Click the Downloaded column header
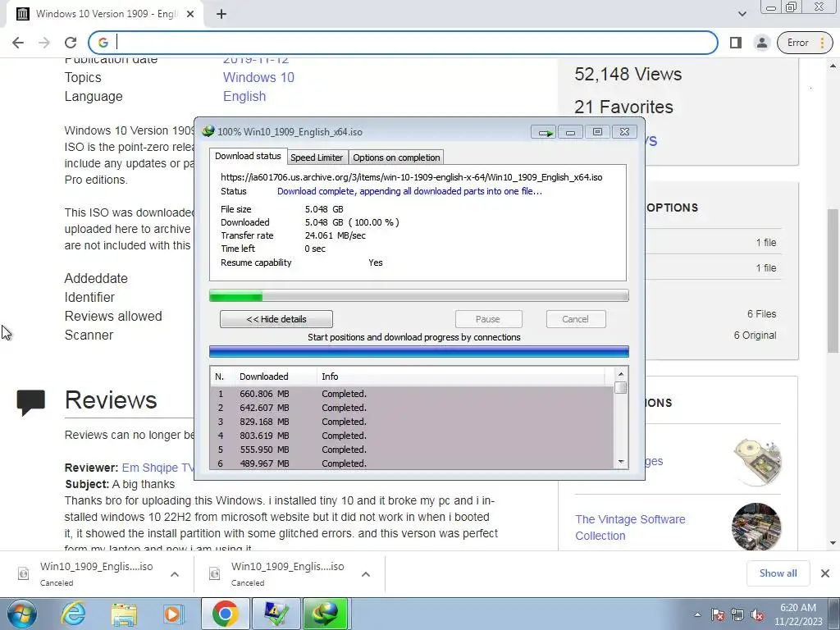Image resolution: width=840 pixels, height=630 pixels. pos(276,377)
